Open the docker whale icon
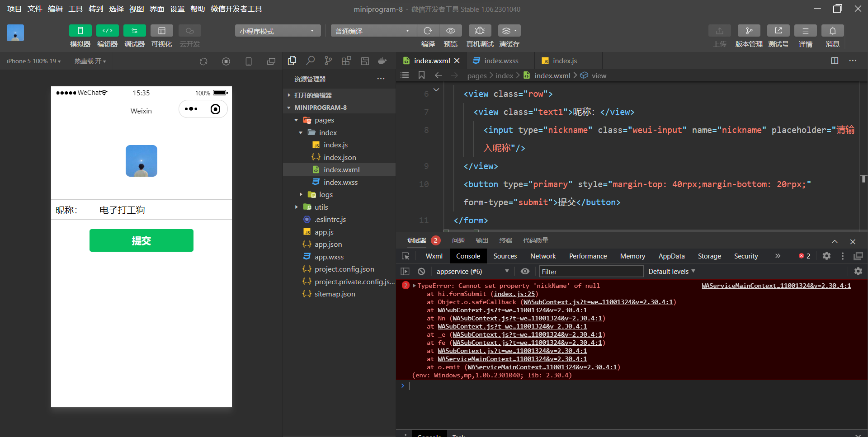868x437 pixels. tap(382, 61)
